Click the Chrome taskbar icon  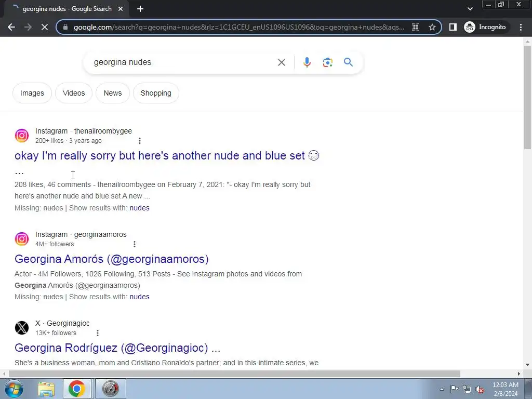point(77,389)
